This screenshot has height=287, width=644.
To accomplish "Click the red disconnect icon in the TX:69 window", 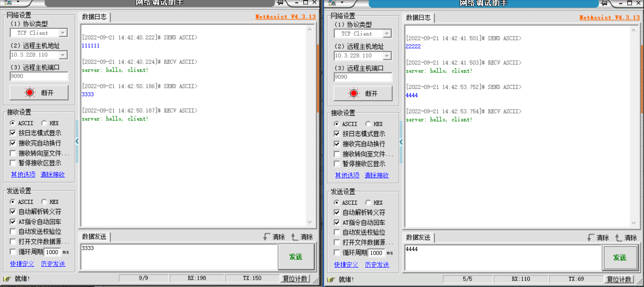I will (x=354, y=93).
